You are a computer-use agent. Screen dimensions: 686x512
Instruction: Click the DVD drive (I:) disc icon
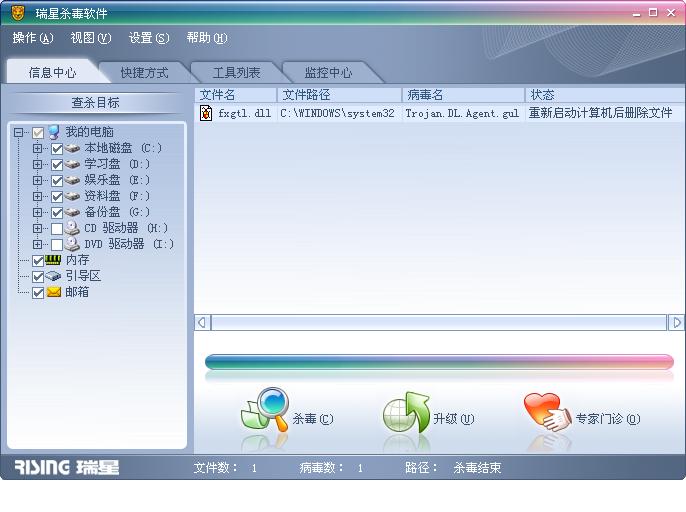tap(72, 244)
